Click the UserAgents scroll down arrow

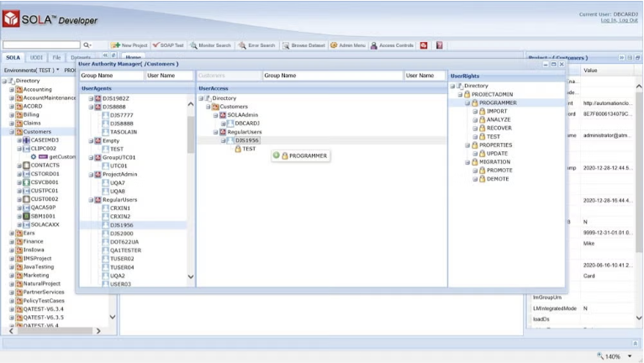tap(191, 276)
